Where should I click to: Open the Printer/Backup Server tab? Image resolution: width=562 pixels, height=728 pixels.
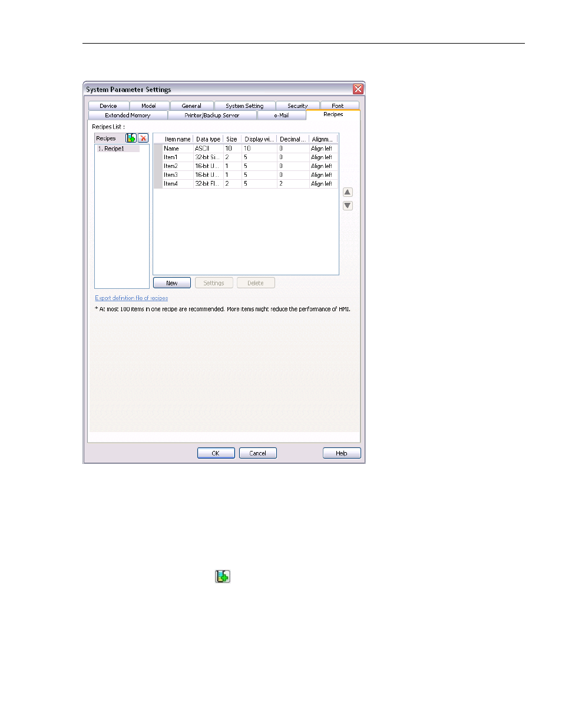212,115
